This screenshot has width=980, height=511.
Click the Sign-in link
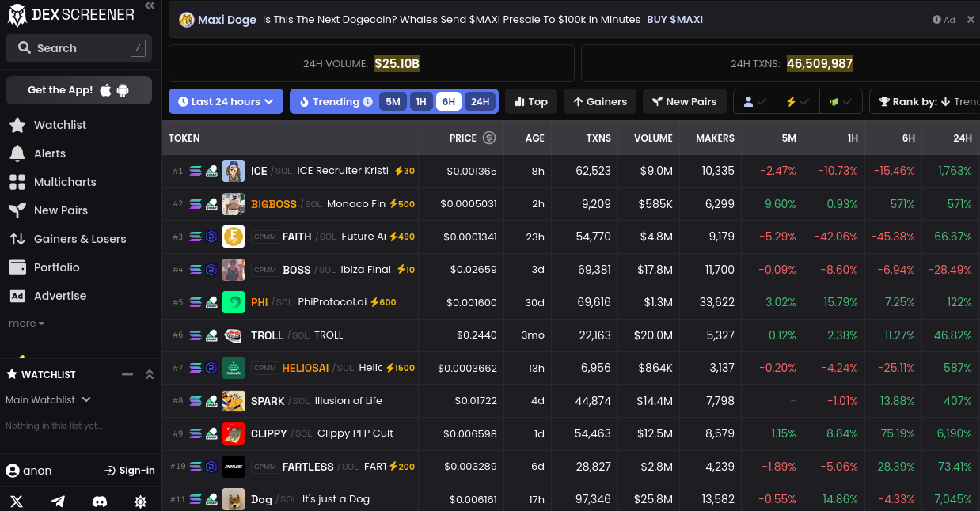point(130,471)
